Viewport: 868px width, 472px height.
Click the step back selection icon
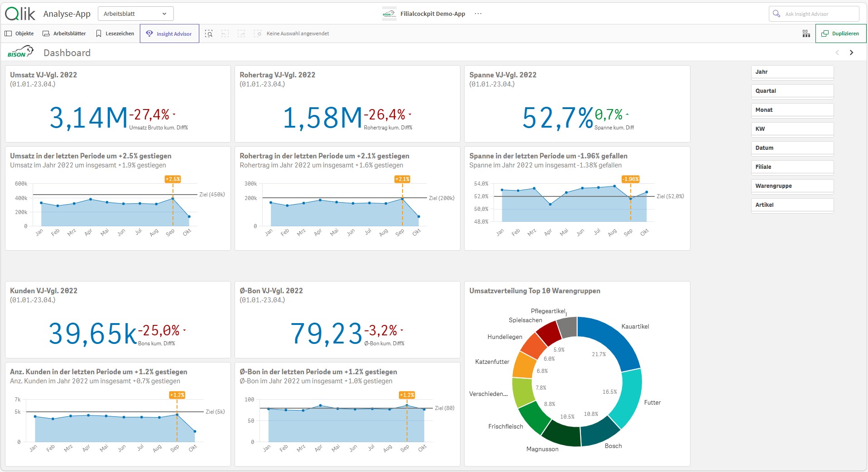click(225, 33)
